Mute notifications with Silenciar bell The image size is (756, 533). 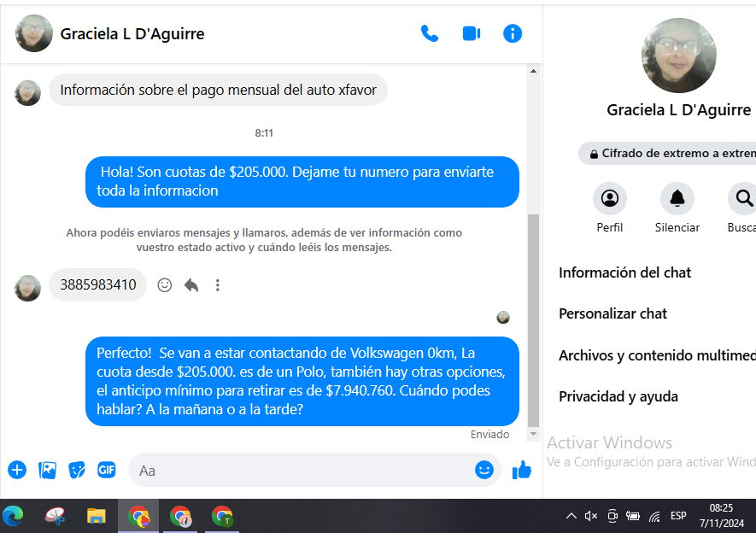677,199
